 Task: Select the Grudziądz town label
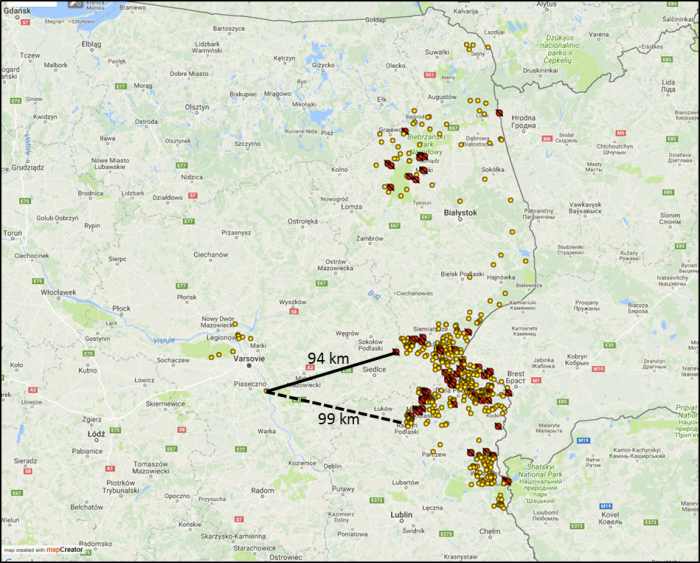(x=28, y=167)
